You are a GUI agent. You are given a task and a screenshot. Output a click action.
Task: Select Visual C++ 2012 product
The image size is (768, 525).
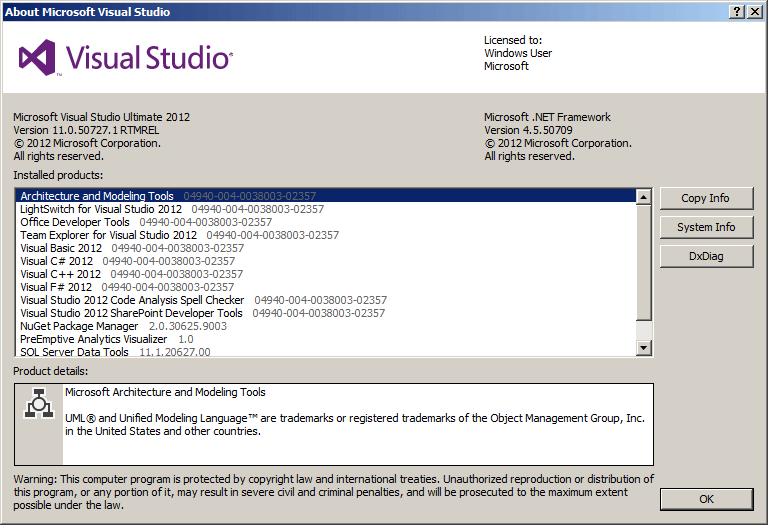tap(326, 274)
